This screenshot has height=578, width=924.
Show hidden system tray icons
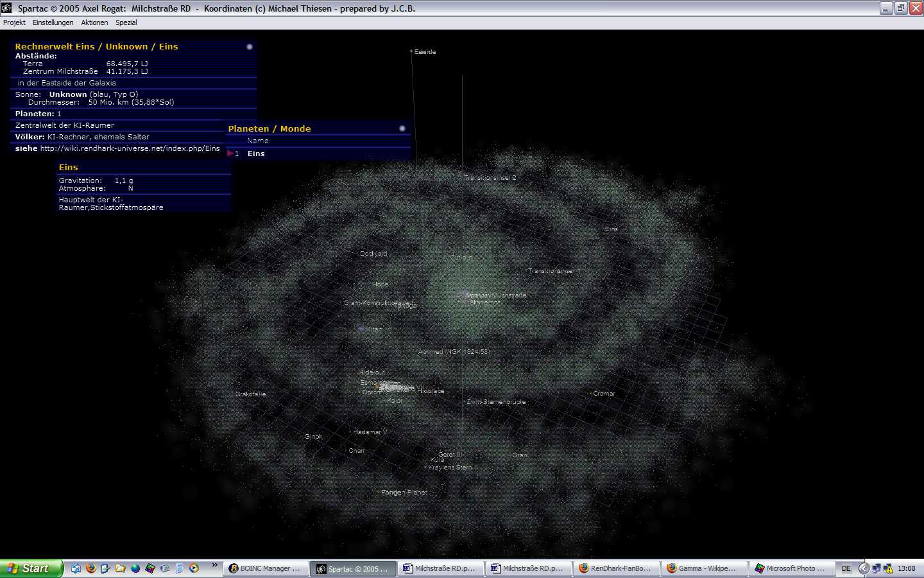point(864,568)
